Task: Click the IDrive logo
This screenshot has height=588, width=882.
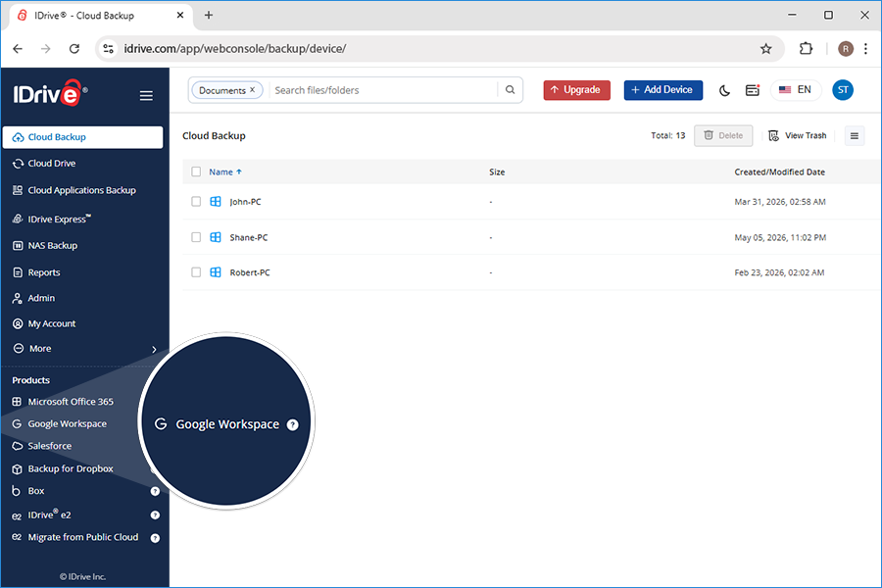Action: (50, 93)
